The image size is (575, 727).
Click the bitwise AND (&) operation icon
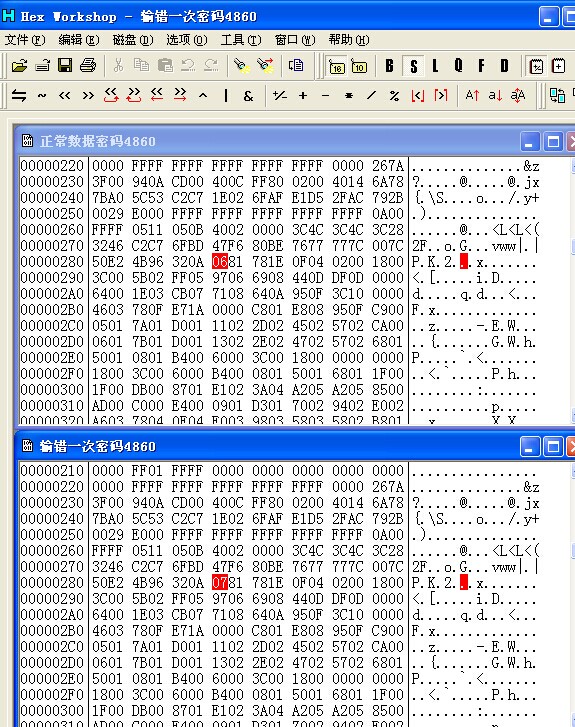coord(248,96)
